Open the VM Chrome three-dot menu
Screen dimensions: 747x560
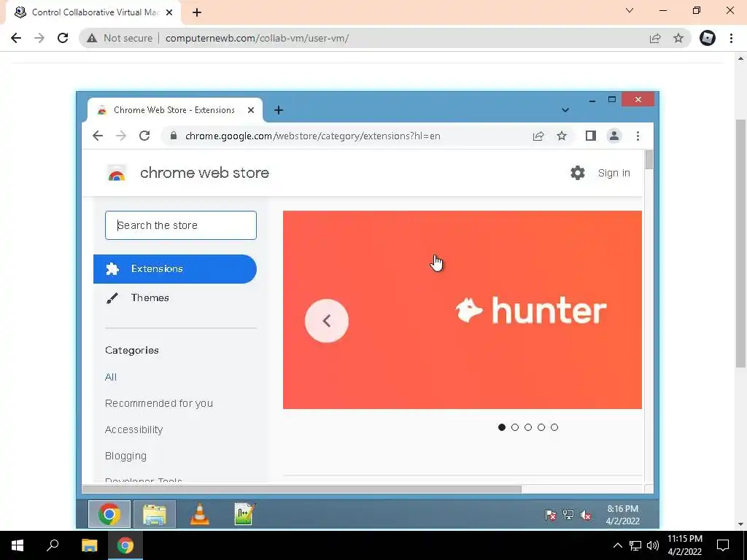pyautogui.click(x=638, y=136)
